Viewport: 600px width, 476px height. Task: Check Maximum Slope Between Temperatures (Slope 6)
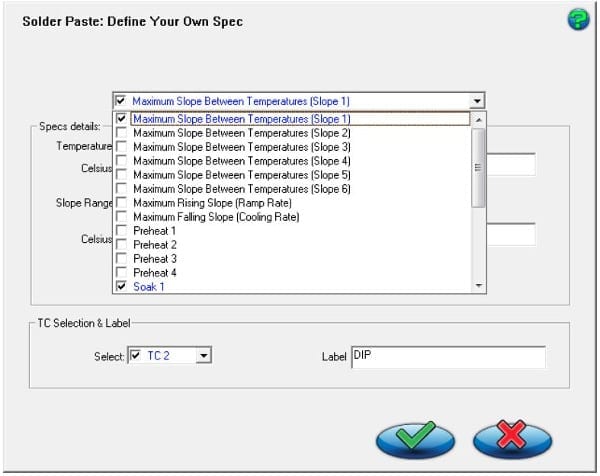pos(121,189)
